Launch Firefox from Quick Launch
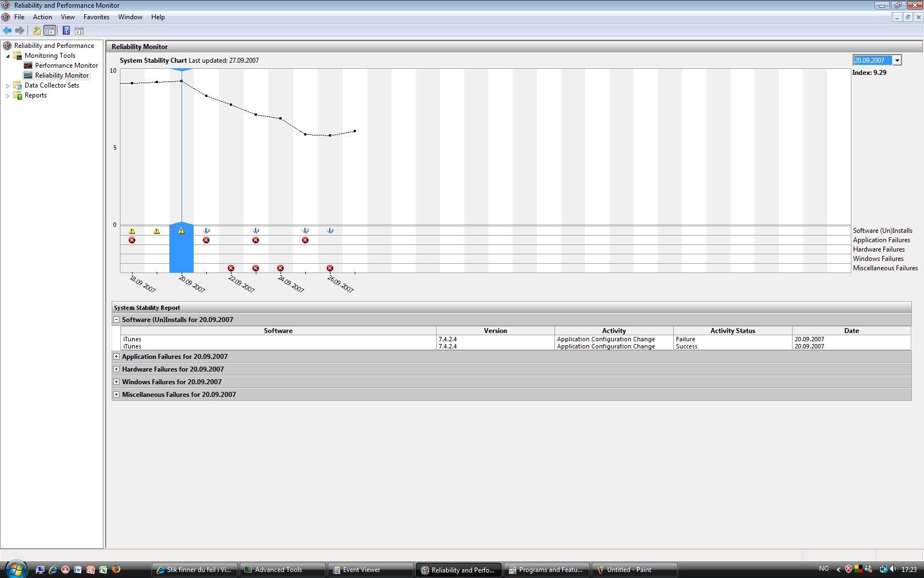Screen dimensions: 924x578 click(116, 570)
